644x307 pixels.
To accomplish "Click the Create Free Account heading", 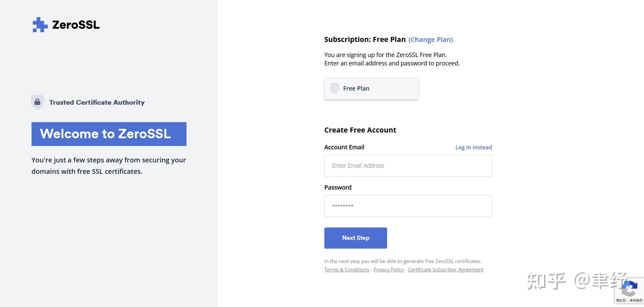I will (360, 130).
